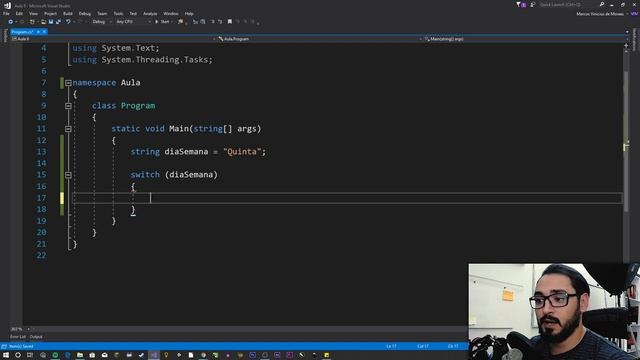Select the Program.cs document tab
This screenshot has height=360, width=640.
[x=22, y=32]
